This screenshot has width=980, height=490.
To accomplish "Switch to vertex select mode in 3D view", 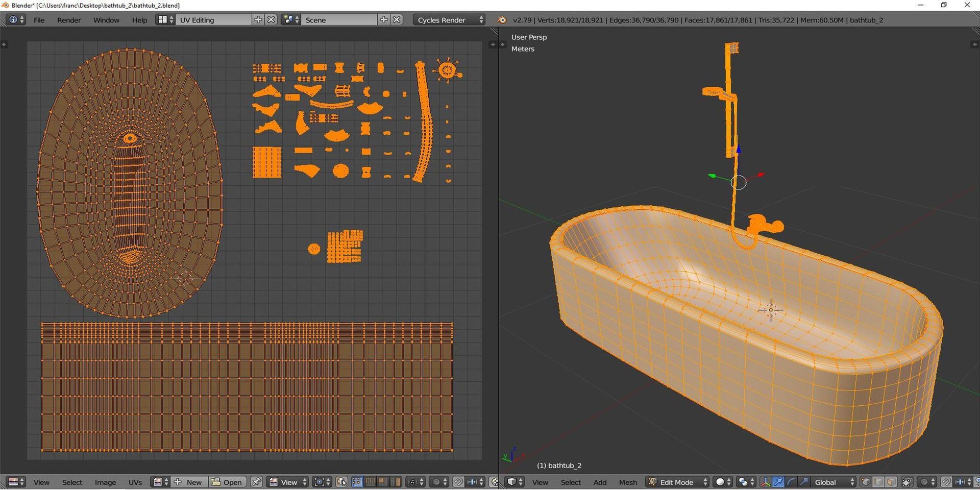I will 866,482.
